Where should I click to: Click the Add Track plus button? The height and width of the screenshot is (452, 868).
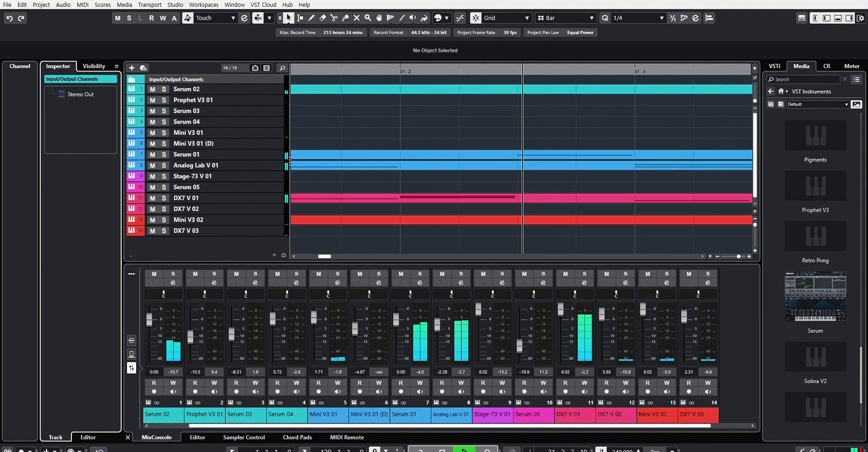(132, 68)
